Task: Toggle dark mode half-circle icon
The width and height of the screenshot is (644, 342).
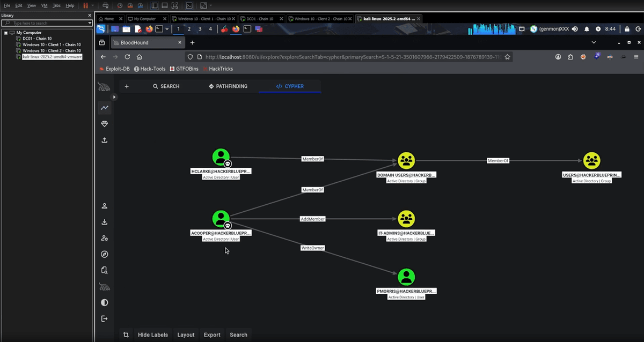Action: pyautogui.click(x=105, y=302)
